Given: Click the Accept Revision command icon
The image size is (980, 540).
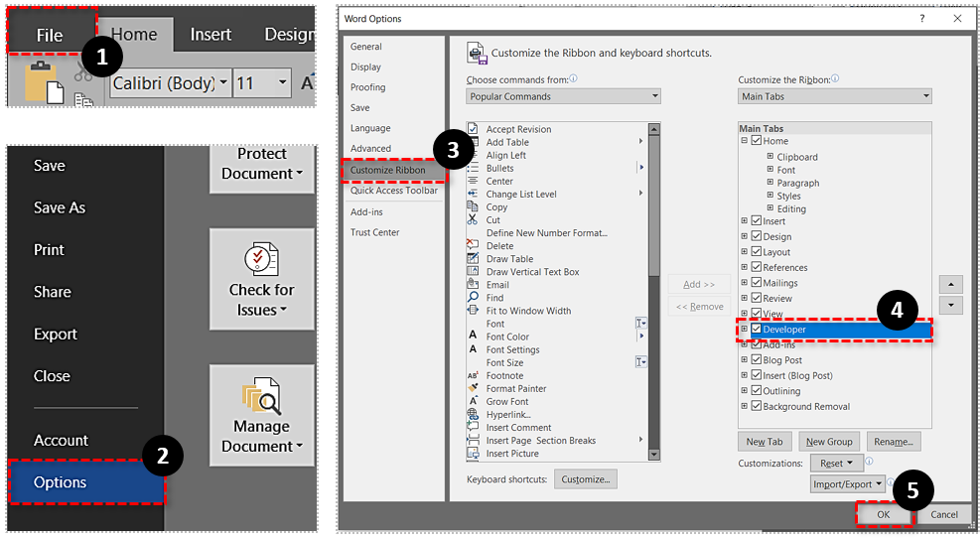Looking at the screenshot, I should tap(473, 129).
